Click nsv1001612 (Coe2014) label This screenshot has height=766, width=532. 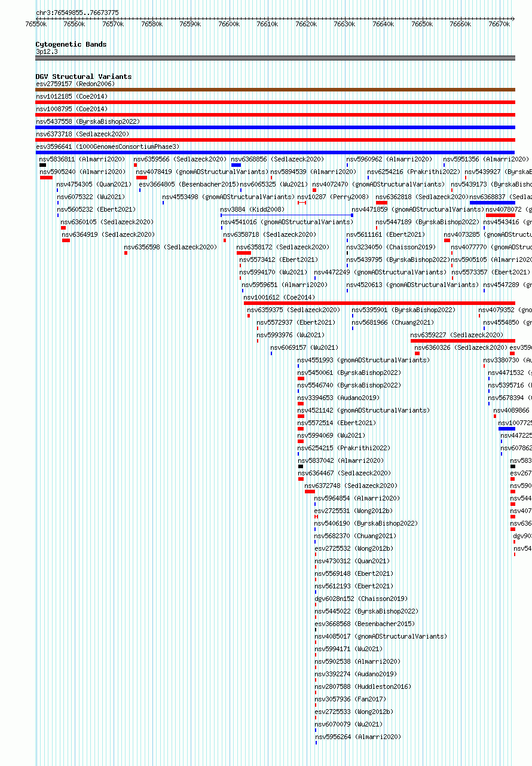tap(279, 297)
